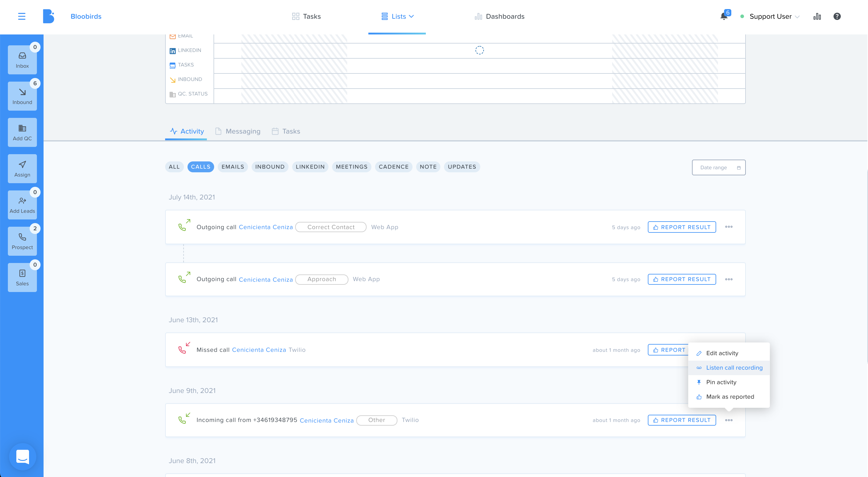Go to Dashboards in top navigation
This screenshot has width=868, height=477.
click(499, 16)
